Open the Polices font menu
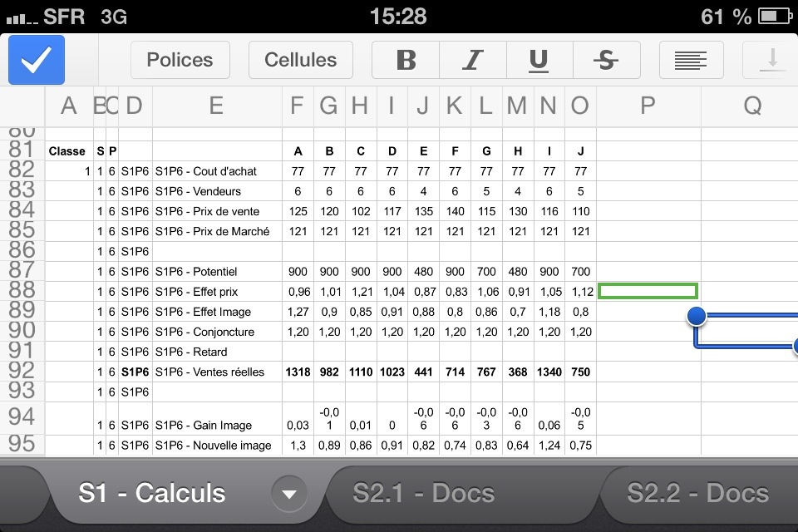The height and width of the screenshot is (532, 798). click(180, 60)
